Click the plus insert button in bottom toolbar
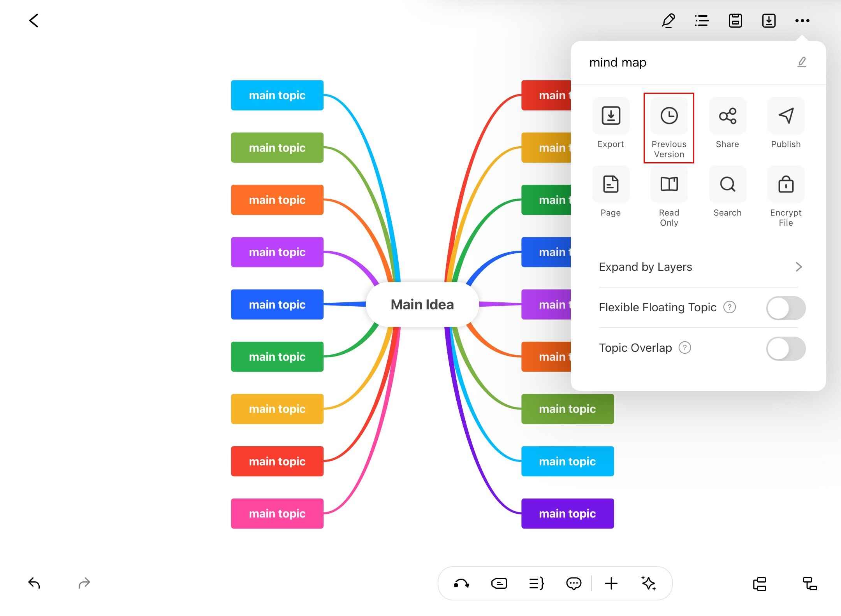 point(611,583)
